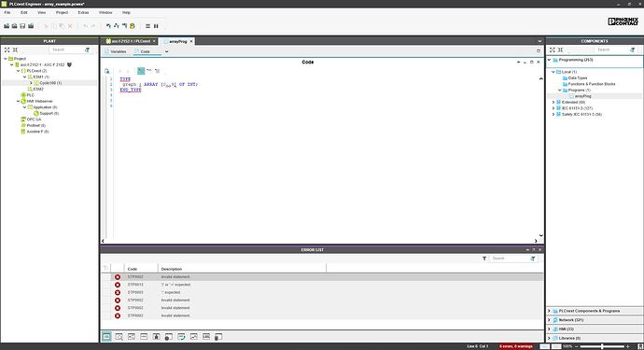Focus the PLANT search field
This screenshot has width=644, height=350.
click(66, 49)
